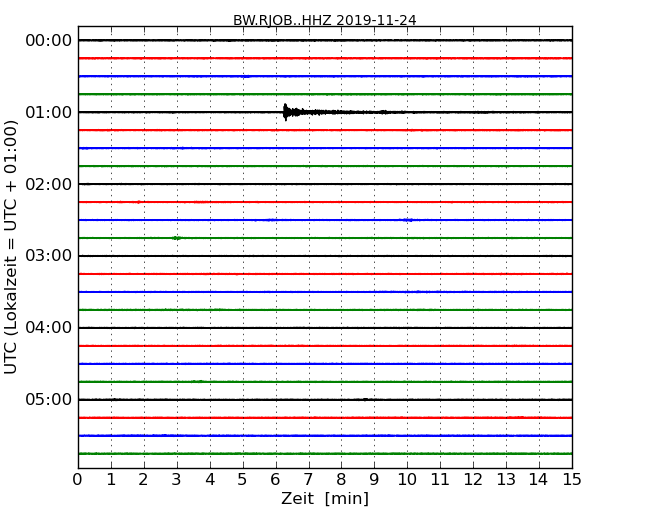
Task: Click the blue trace blip near minute 10
Action: point(408,220)
